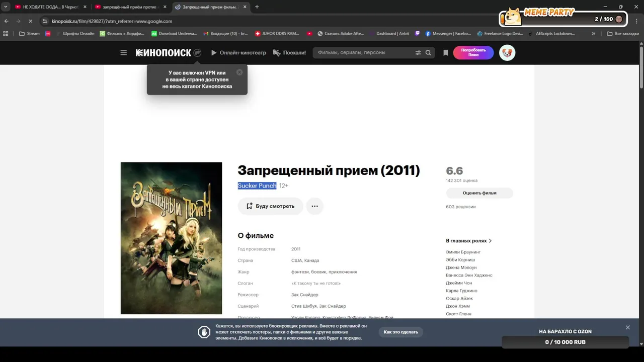
Task: Expand hidden bookmarks chevron
Action: click(x=594, y=34)
